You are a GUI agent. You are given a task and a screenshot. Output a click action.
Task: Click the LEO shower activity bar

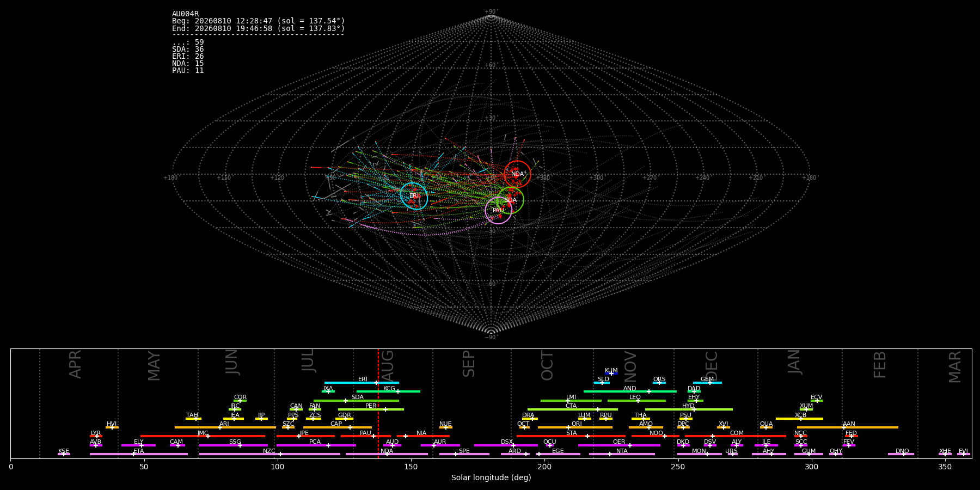(x=636, y=401)
